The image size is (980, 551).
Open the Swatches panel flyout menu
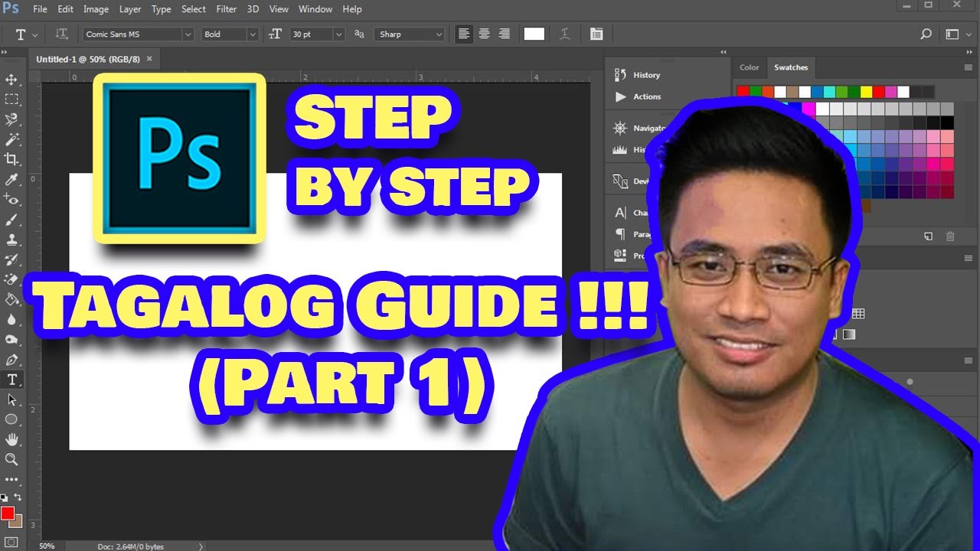(x=969, y=67)
